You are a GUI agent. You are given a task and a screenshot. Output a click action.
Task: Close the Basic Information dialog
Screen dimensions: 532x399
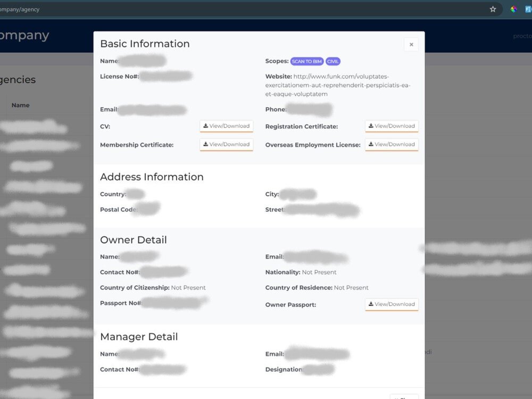point(411,44)
